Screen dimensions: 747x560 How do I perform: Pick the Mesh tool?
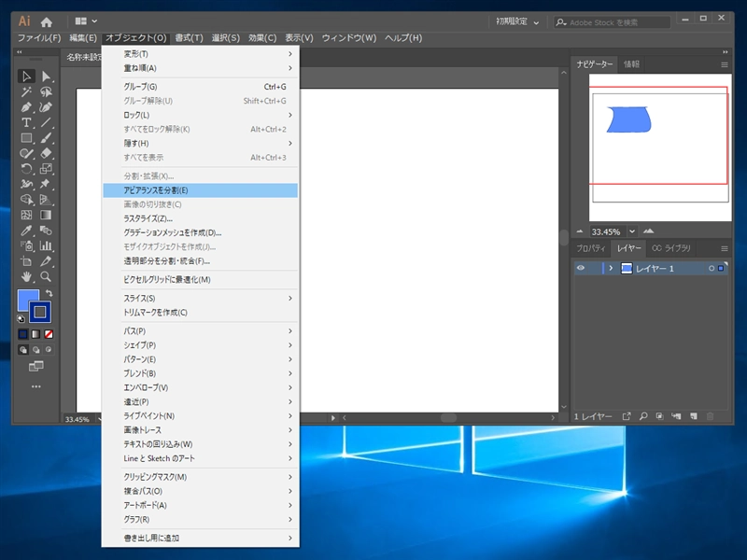tap(26, 215)
